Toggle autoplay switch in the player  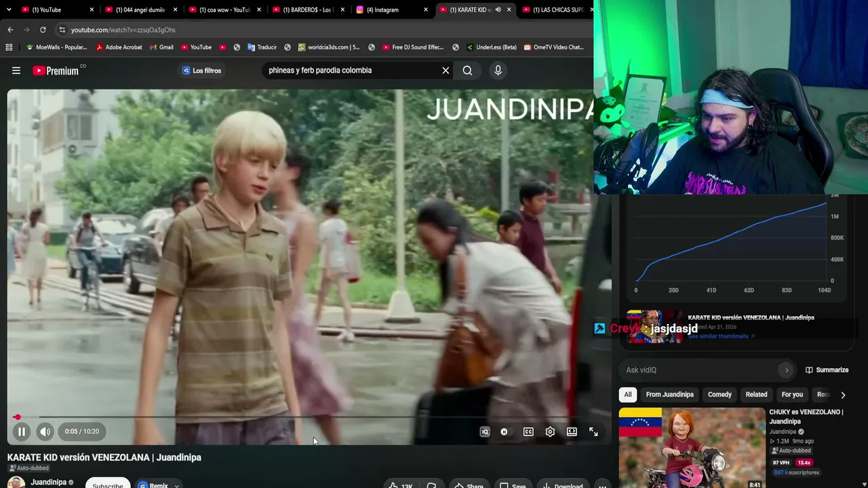504,432
